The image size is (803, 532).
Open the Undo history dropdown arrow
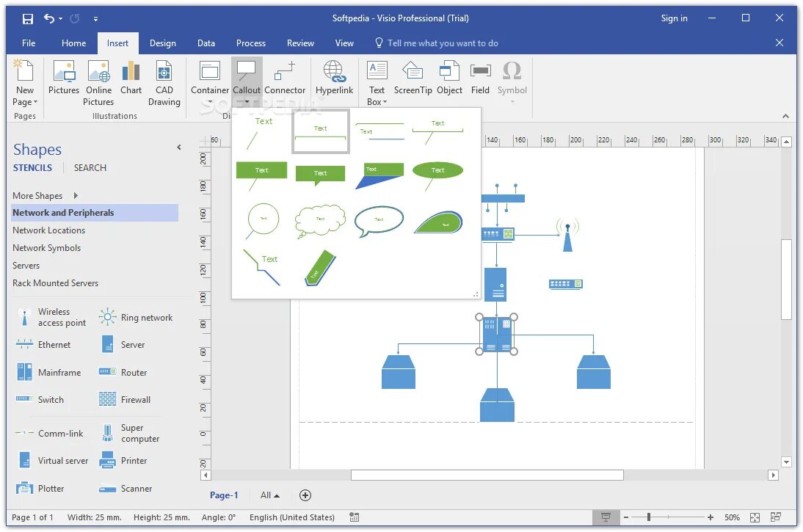60,19
